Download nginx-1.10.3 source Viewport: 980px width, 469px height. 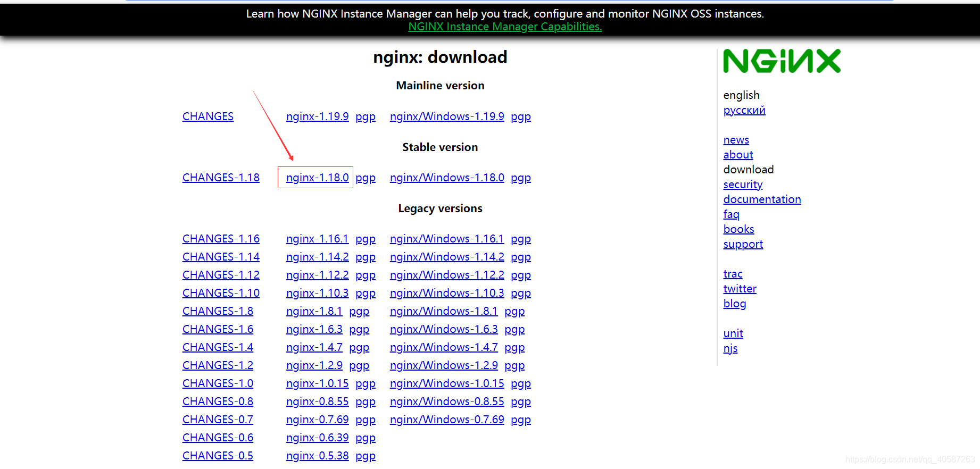coord(318,293)
